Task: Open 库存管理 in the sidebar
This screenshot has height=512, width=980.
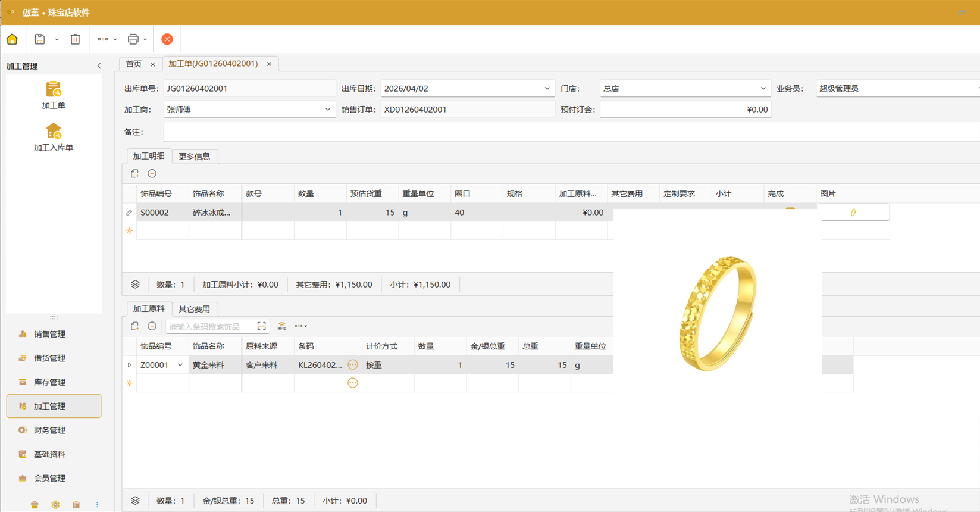Action: [x=50, y=382]
